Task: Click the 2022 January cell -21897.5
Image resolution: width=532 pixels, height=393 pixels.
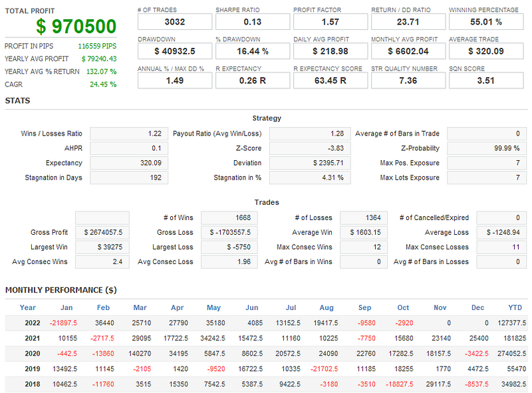Action: 63,323
